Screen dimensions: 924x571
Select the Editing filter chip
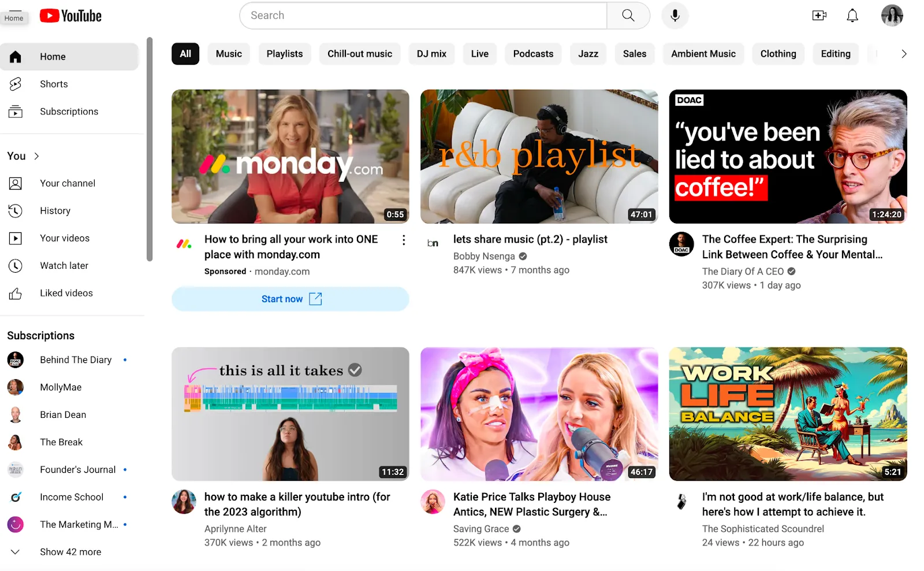[836, 54]
